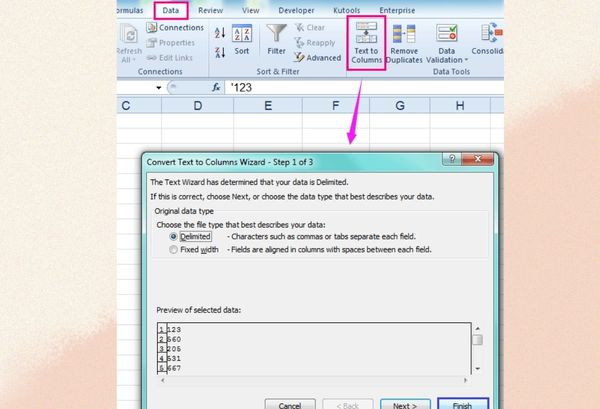The height and width of the screenshot is (409, 600).
Task: Switch to the Review tab
Action: click(x=210, y=11)
